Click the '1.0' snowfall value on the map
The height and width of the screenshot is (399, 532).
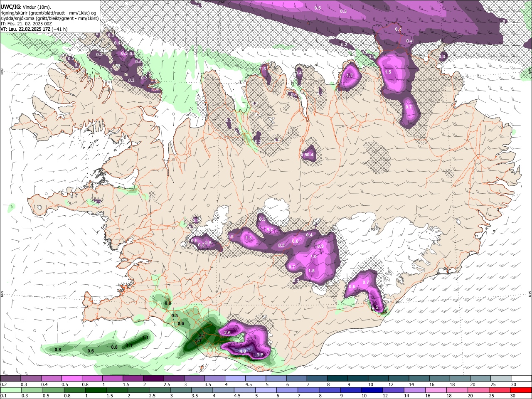click(313, 257)
